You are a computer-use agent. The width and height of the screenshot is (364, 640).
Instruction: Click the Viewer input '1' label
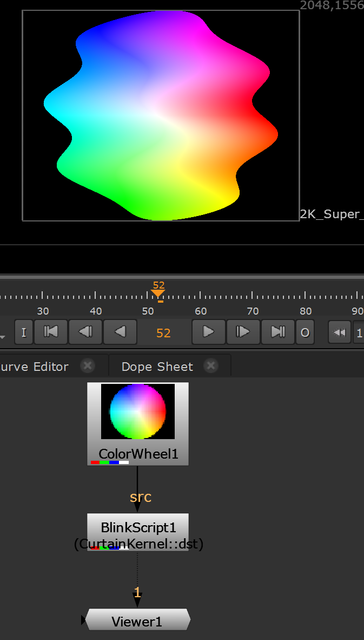pyautogui.click(x=137, y=592)
